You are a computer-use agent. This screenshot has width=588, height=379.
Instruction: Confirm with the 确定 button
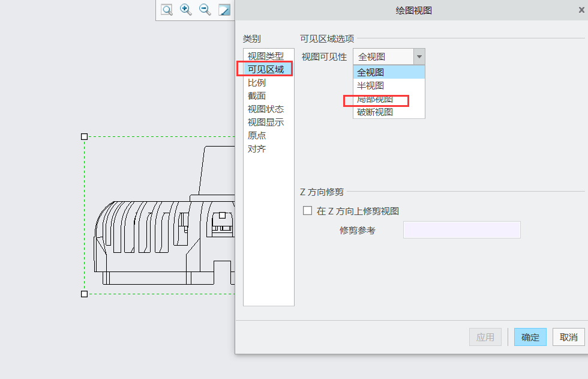pyautogui.click(x=530, y=337)
